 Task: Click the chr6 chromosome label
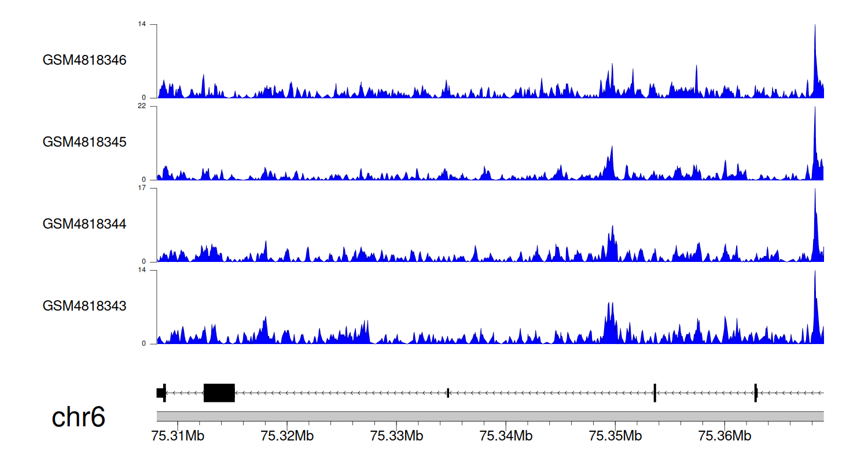pos(79,417)
